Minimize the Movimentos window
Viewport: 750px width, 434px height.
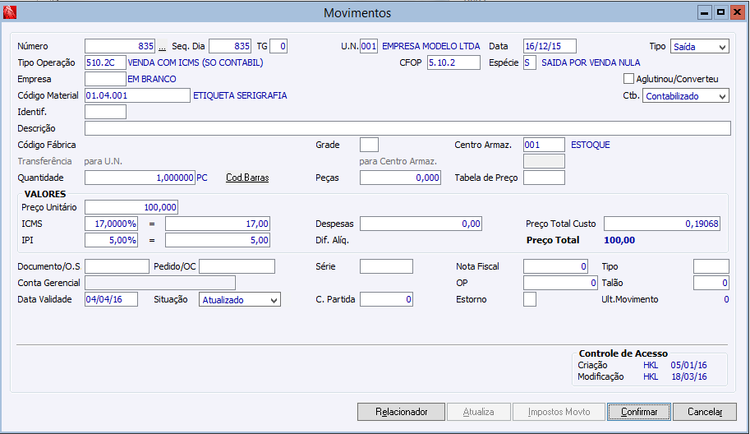point(704,12)
